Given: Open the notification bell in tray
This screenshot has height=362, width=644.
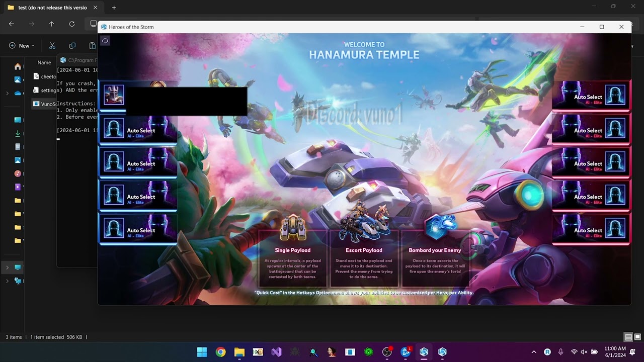Looking at the screenshot, I should [632, 352].
